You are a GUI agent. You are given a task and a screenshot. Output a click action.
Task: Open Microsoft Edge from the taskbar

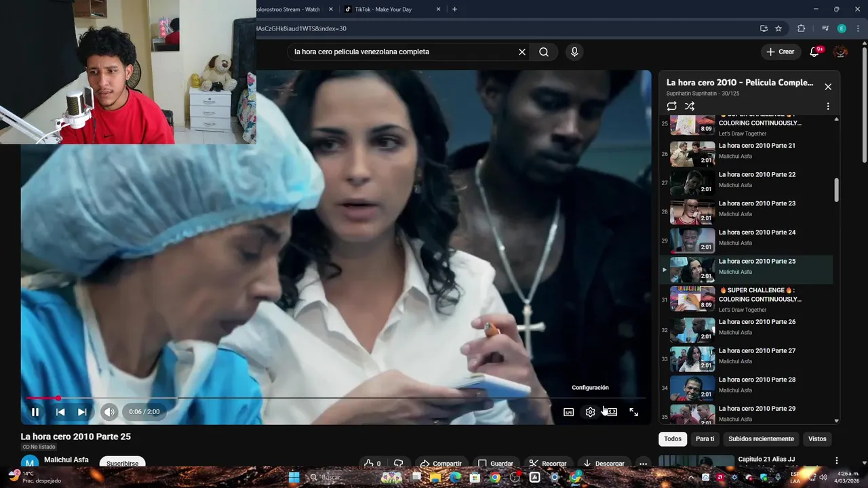coord(455,477)
